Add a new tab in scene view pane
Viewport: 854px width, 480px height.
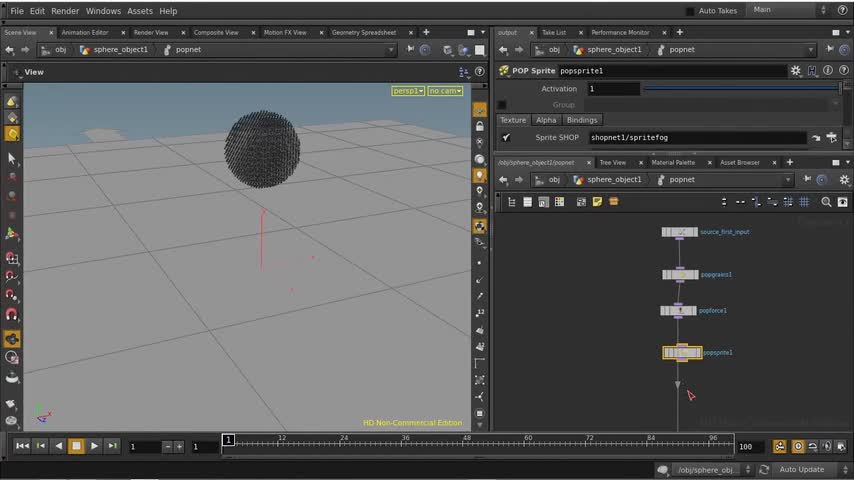click(426, 33)
